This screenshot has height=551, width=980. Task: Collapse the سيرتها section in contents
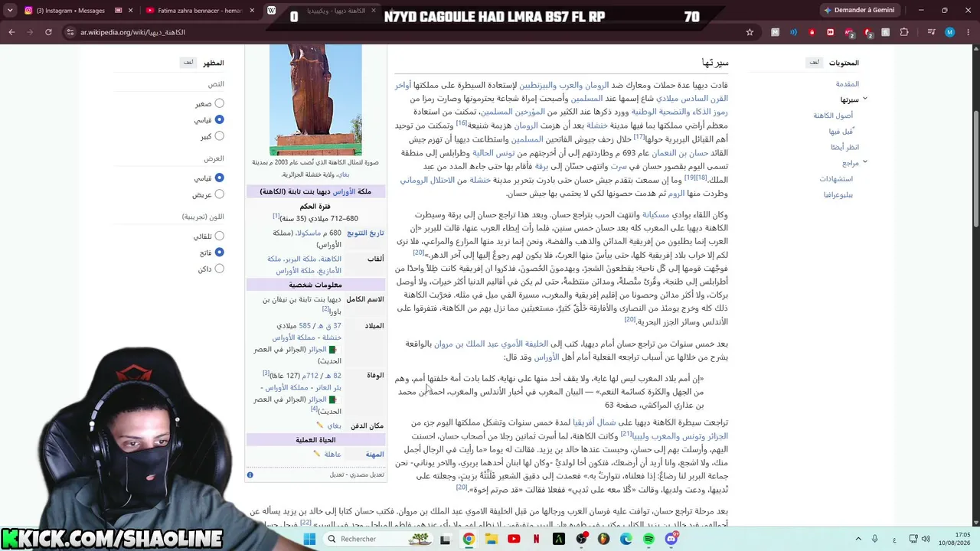point(866,99)
